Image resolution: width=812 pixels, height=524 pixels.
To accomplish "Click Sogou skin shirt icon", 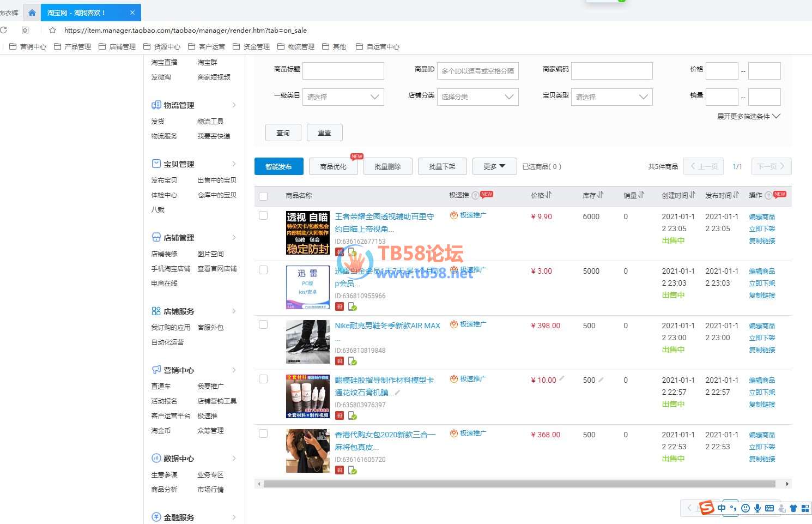I will [x=793, y=508].
